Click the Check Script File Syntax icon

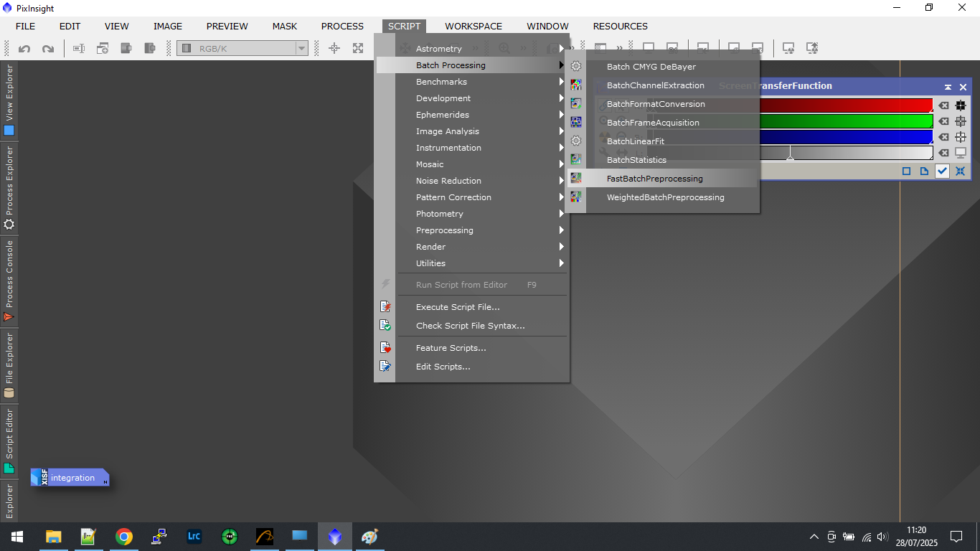(385, 326)
